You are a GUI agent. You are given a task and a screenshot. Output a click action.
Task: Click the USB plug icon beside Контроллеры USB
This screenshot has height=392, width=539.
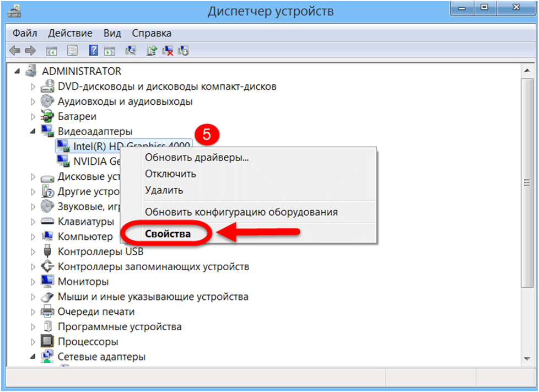[47, 251]
